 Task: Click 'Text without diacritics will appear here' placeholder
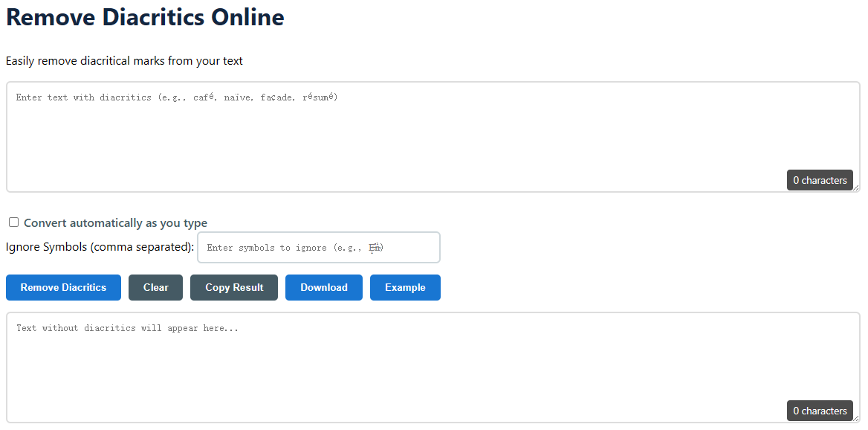click(x=127, y=328)
